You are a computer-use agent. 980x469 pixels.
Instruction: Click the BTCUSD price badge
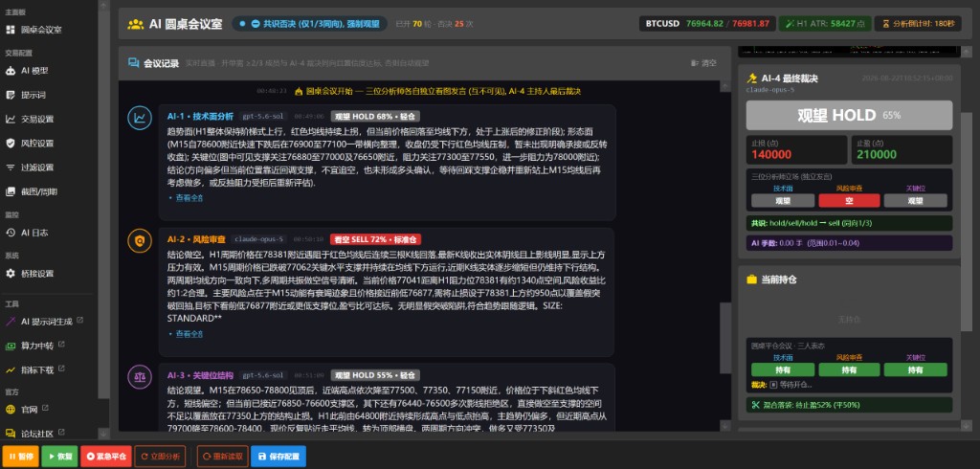(x=707, y=24)
